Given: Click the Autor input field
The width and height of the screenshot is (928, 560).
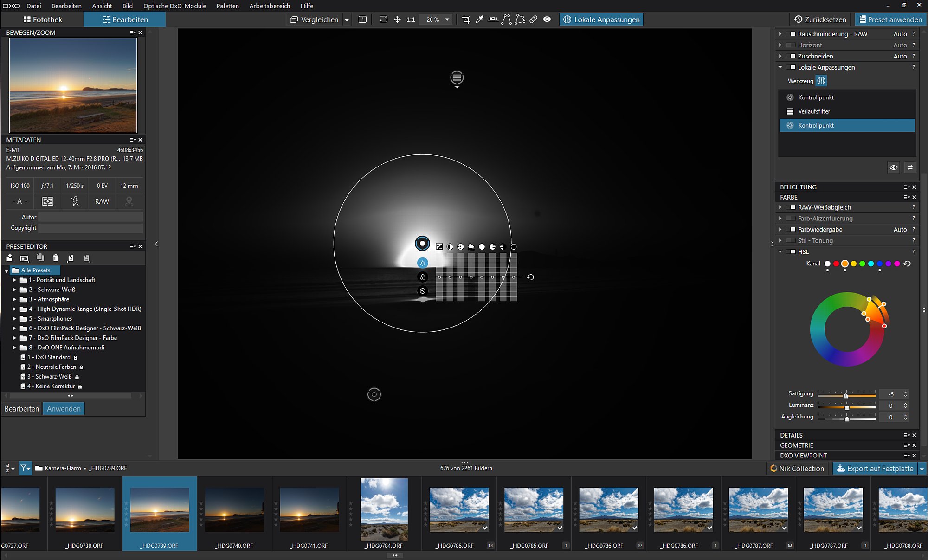Looking at the screenshot, I should tap(90, 217).
